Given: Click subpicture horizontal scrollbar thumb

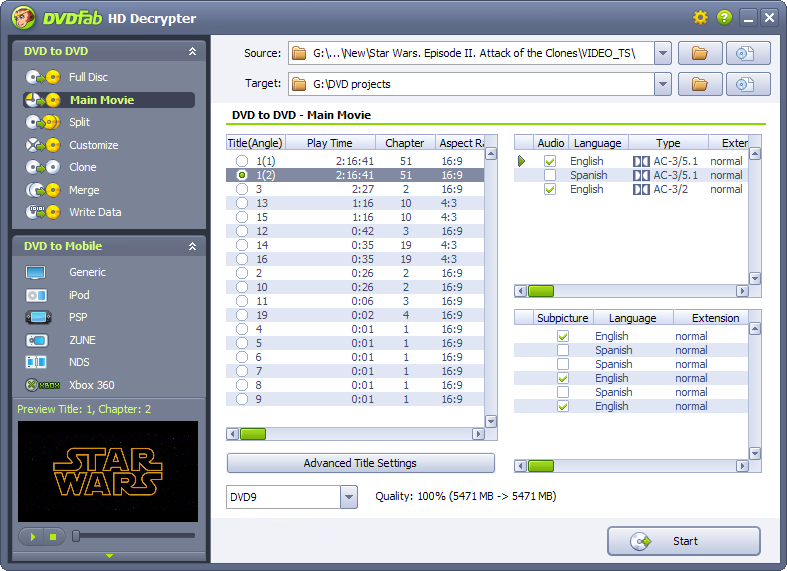Looking at the screenshot, I should click(541, 466).
